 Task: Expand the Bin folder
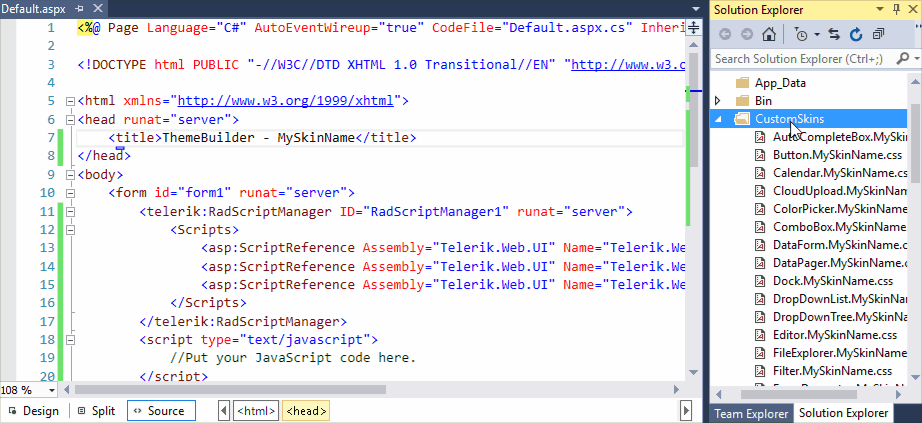point(717,101)
